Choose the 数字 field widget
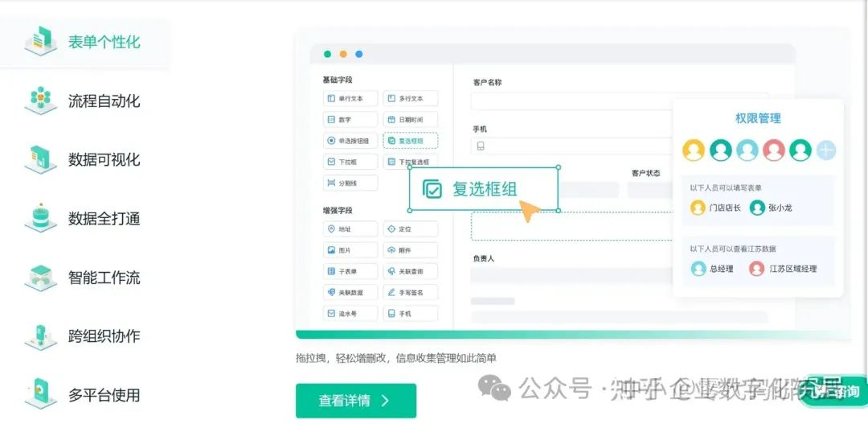 pos(350,120)
